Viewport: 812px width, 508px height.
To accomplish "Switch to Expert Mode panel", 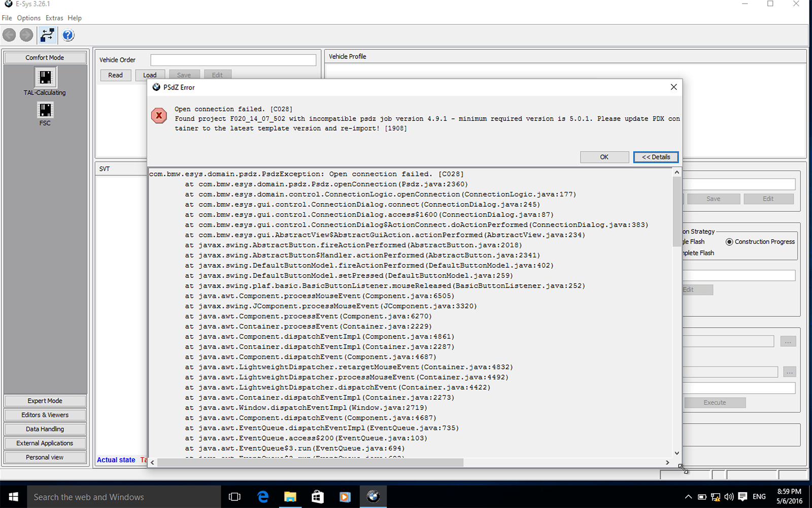I will (45, 401).
